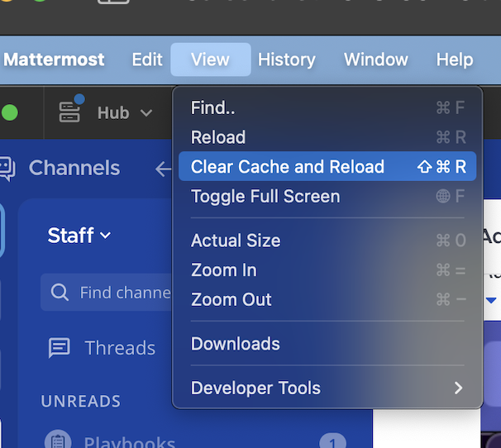Select Clear Cache and Reload

click(x=327, y=166)
